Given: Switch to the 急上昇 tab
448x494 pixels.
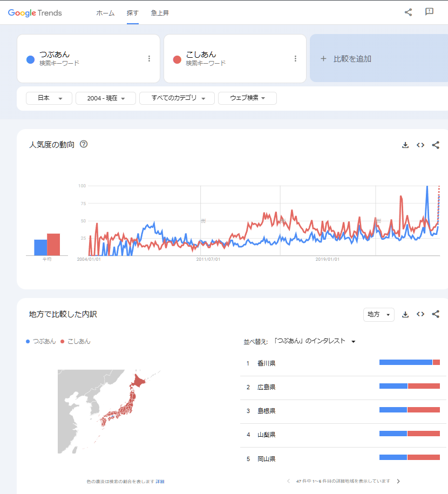Looking at the screenshot, I should coord(160,13).
